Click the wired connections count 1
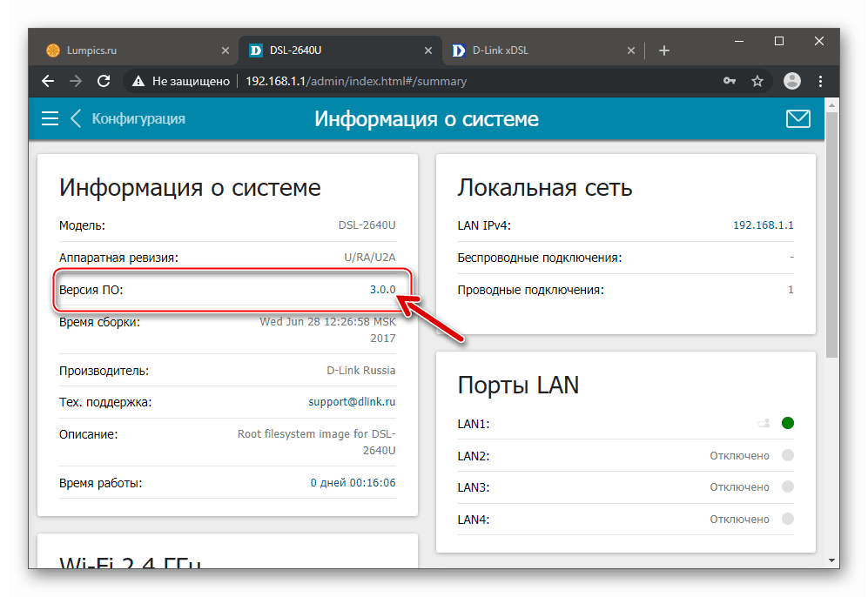Image resolution: width=868 pixels, height=597 pixels. (791, 290)
